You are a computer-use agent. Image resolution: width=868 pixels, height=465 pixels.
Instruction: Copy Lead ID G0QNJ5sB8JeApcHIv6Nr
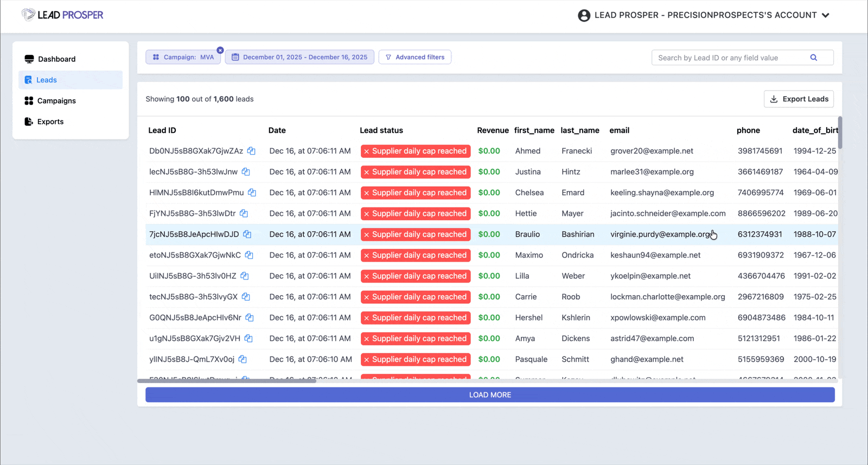[250, 317]
